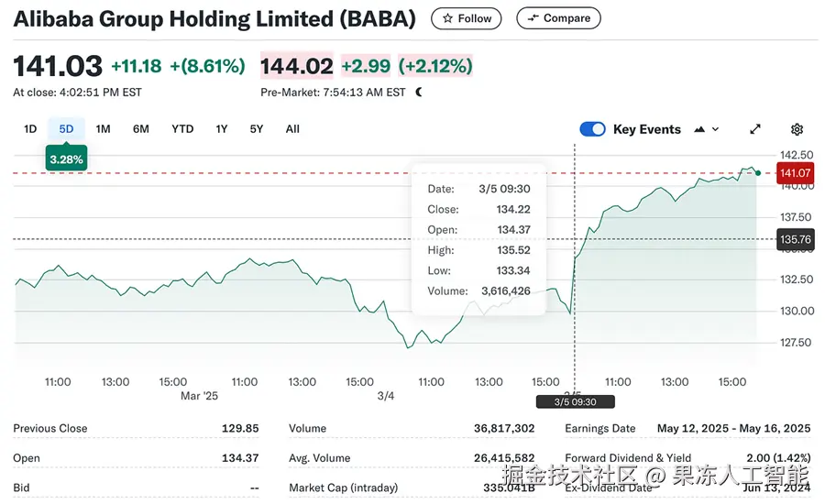Switch chart to 1M range
The width and height of the screenshot is (825, 504).
click(x=103, y=129)
